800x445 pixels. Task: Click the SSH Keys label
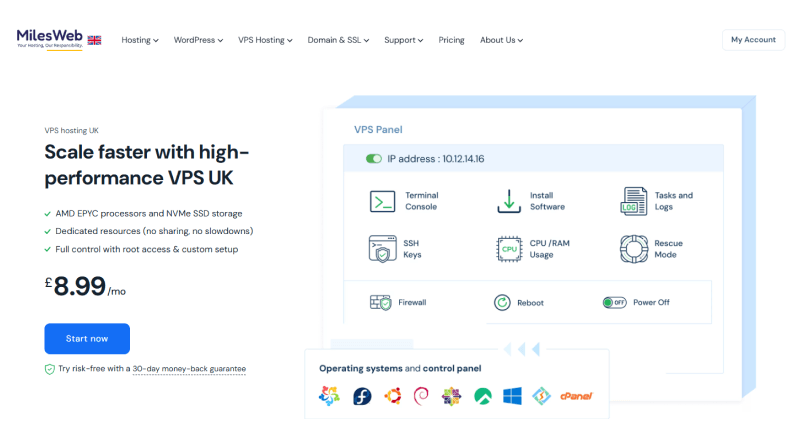tap(412, 249)
